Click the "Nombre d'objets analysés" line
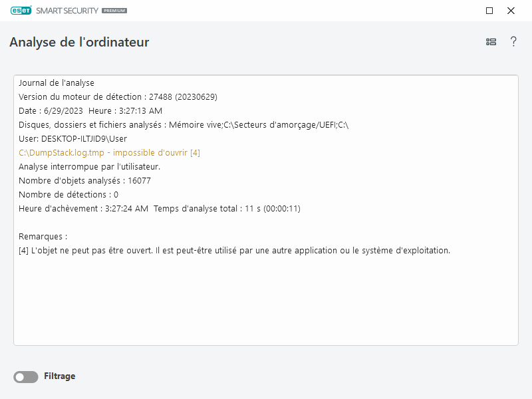The width and height of the screenshot is (532, 399). (x=84, y=181)
